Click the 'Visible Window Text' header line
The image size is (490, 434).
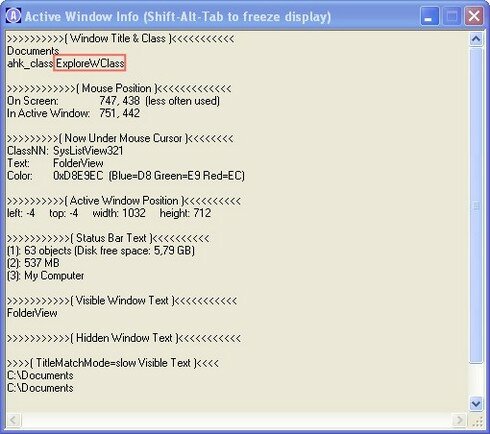tap(122, 301)
